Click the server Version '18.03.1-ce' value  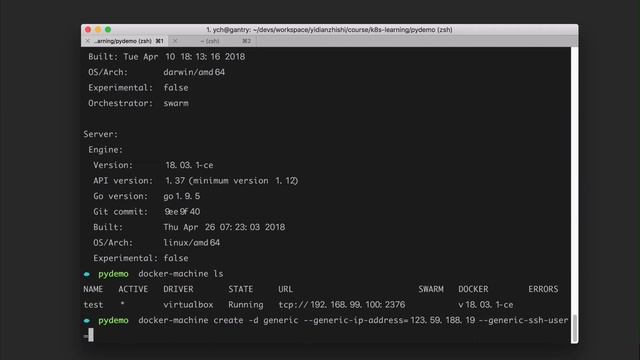pyautogui.click(x=189, y=165)
